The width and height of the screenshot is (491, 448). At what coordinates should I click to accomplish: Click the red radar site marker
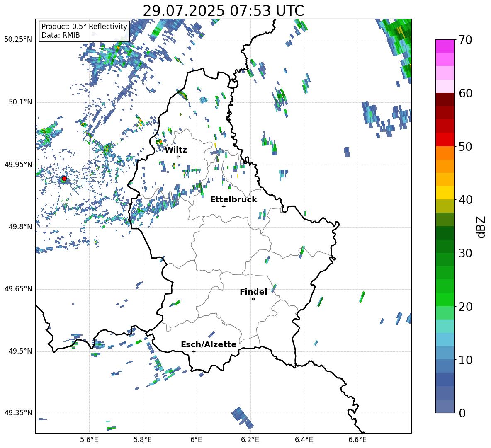[x=64, y=179]
